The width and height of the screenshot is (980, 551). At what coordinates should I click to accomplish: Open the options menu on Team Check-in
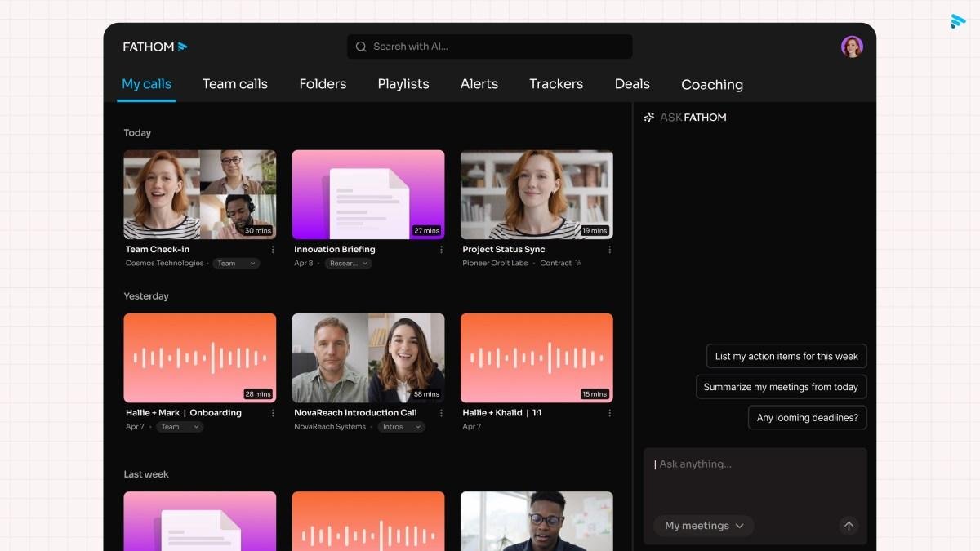[x=274, y=250]
